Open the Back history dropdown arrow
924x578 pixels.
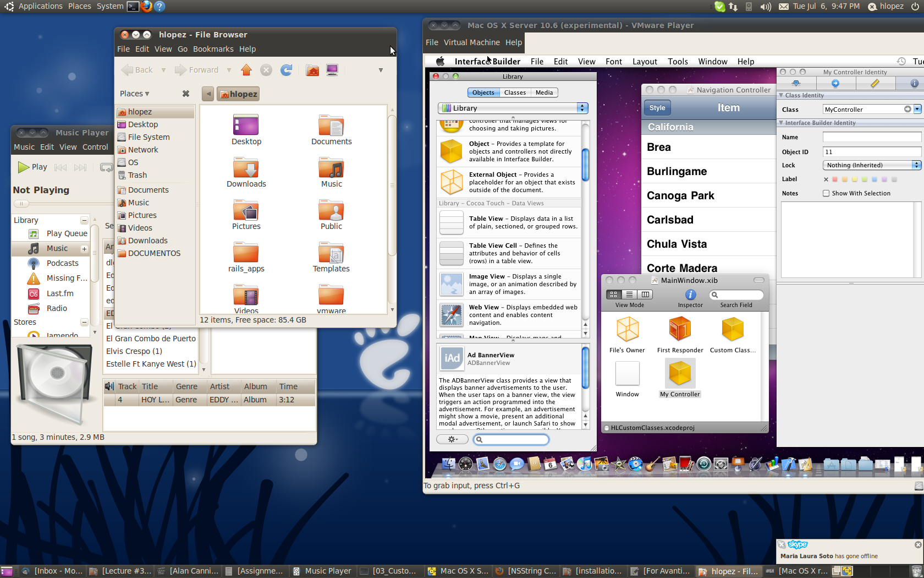pyautogui.click(x=163, y=70)
